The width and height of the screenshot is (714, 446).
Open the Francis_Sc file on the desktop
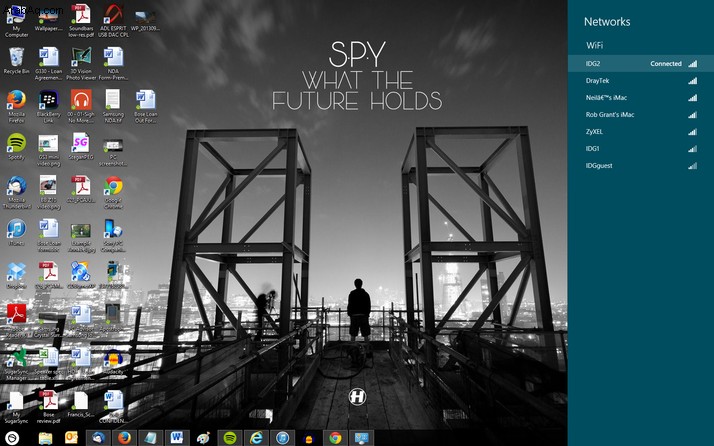coord(81,404)
